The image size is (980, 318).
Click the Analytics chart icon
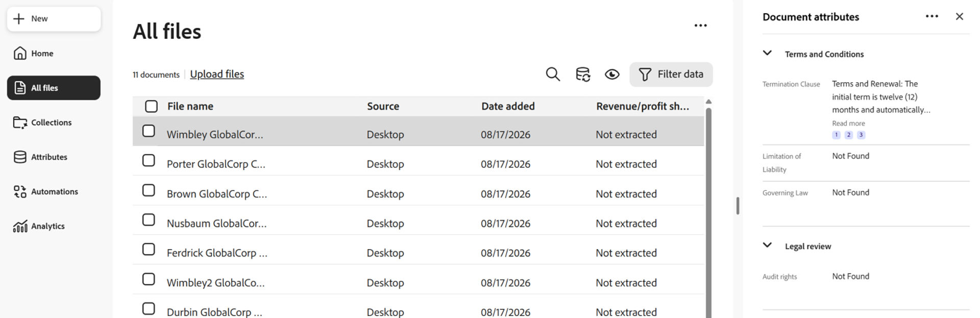tap(20, 226)
